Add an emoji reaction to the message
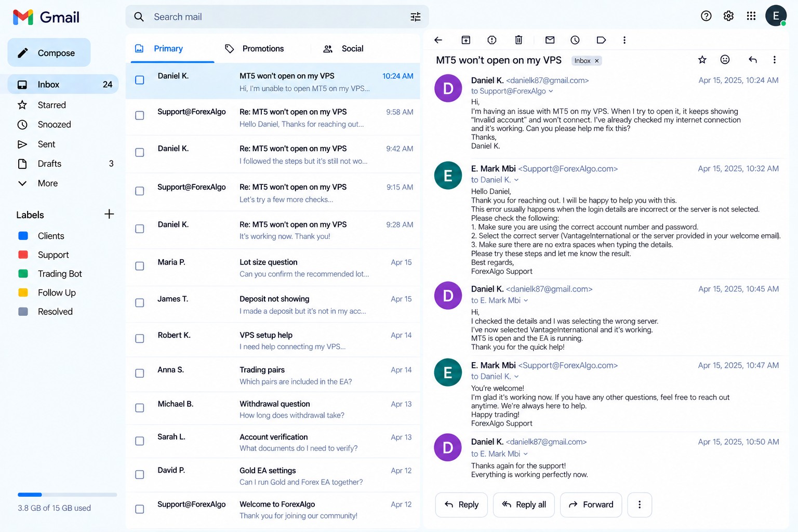Screen dimensions: 798x532 click(x=725, y=60)
